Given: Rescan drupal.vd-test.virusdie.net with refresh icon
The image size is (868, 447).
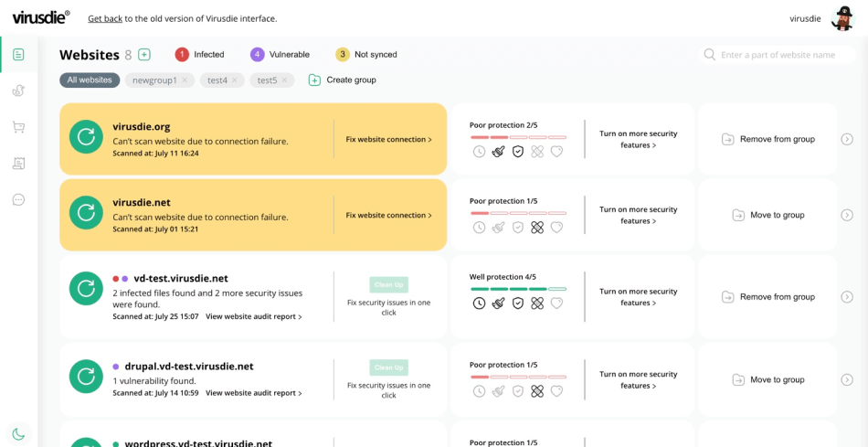Looking at the screenshot, I should (86, 377).
